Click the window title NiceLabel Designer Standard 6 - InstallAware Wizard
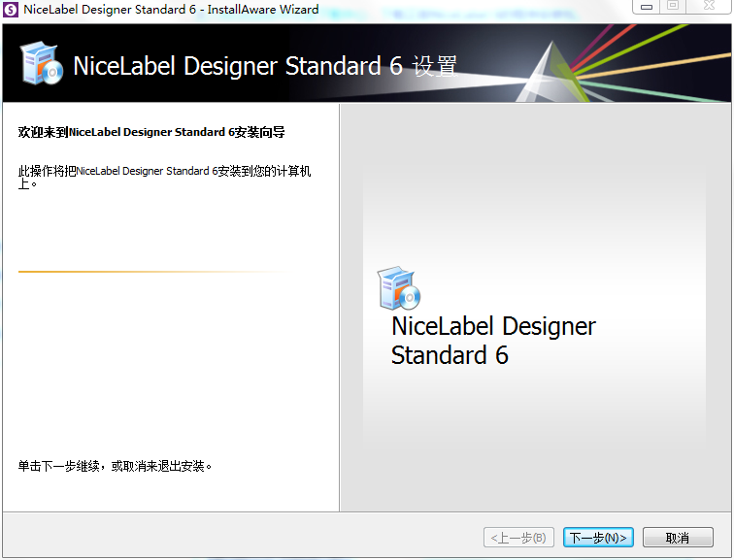 [x=171, y=10]
